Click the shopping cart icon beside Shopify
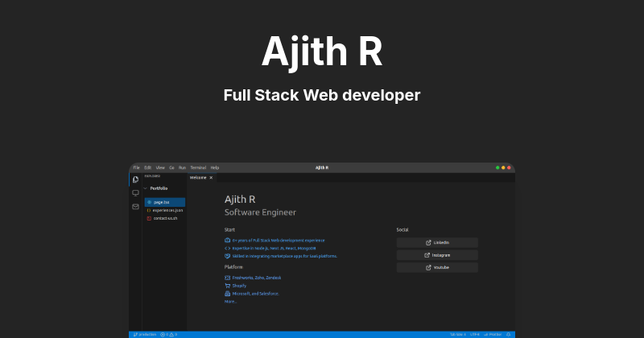Screen dimensions: 644x338 pos(227,286)
